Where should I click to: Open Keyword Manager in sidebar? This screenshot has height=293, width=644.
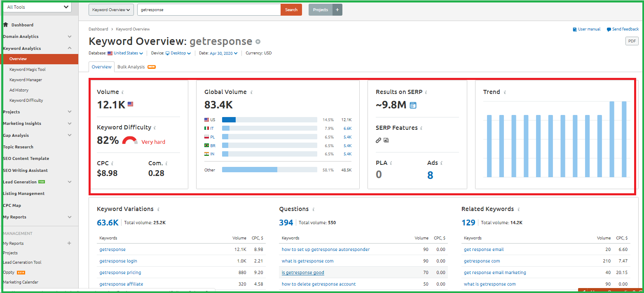(x=26, y=80)
